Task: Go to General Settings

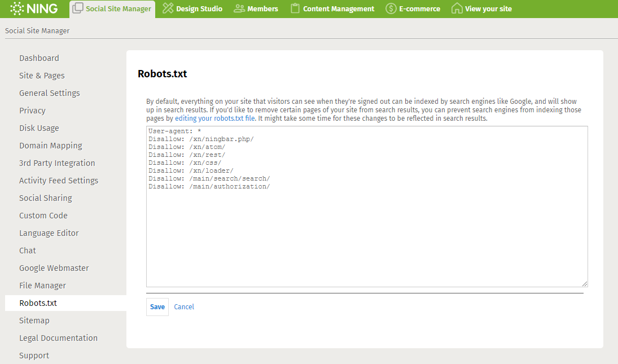Action: pyautogui.click(x=49, y=93)
